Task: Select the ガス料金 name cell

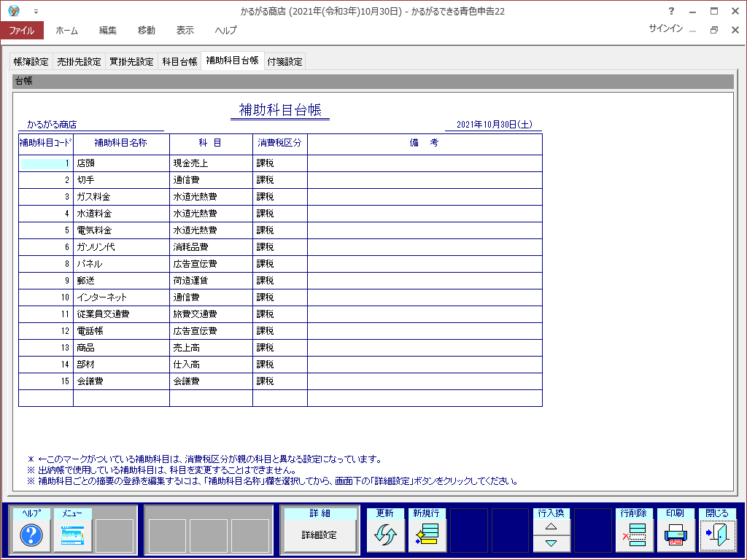Action: (122, 197)
